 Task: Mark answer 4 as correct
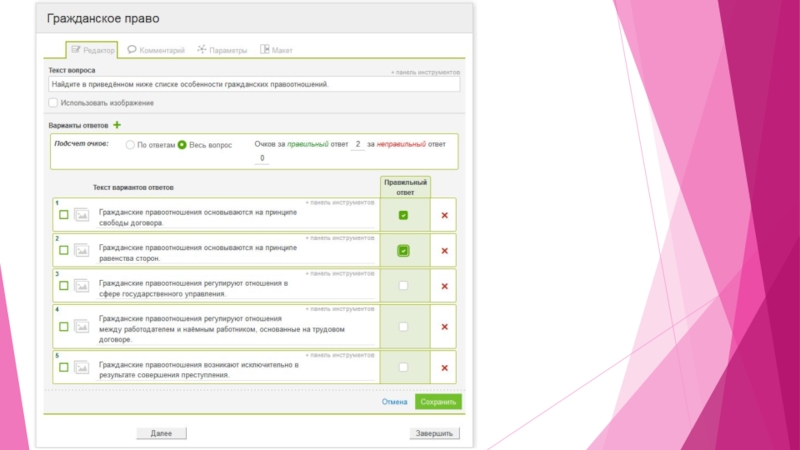pyautogui.click(x=403, y=327)
